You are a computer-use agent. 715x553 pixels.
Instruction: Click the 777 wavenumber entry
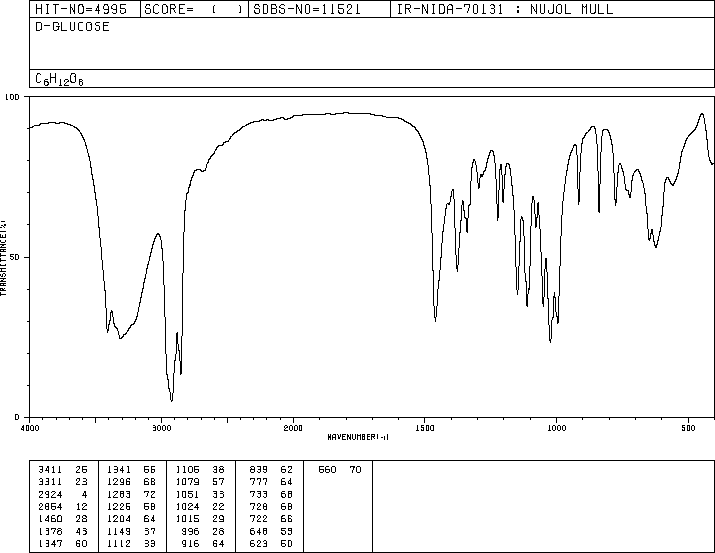(259, 482)
